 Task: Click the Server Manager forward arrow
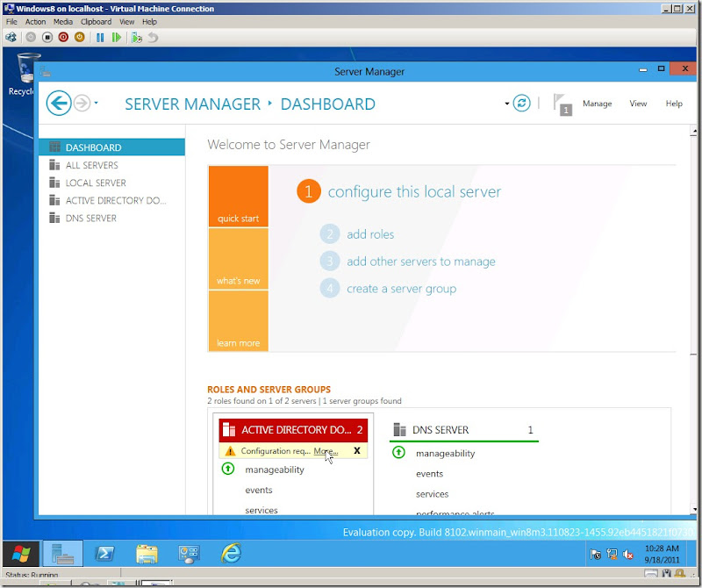82,104
